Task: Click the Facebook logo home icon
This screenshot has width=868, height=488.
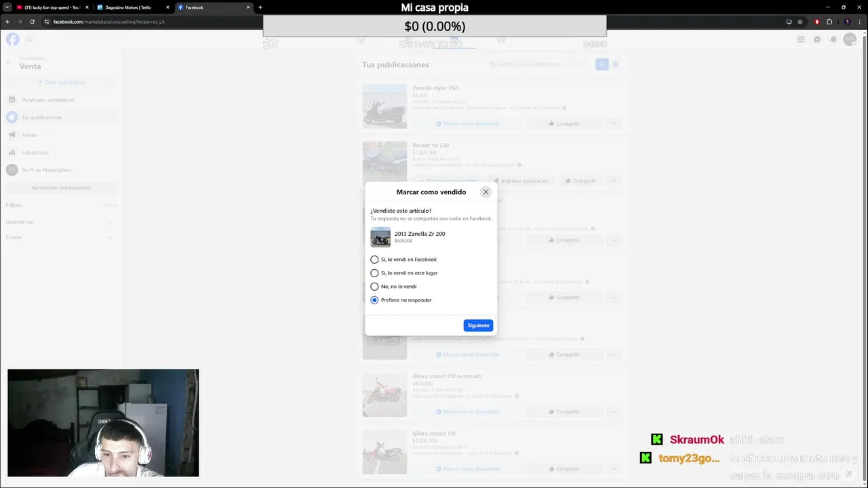Action: pyautogui.click(x=12, y=39)
